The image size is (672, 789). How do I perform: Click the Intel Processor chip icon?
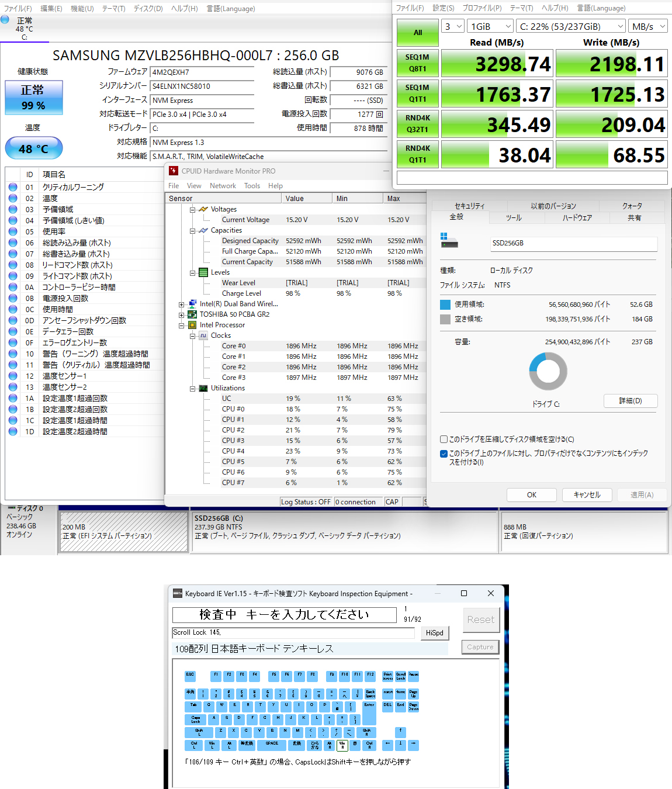click(x=192, y=325)
